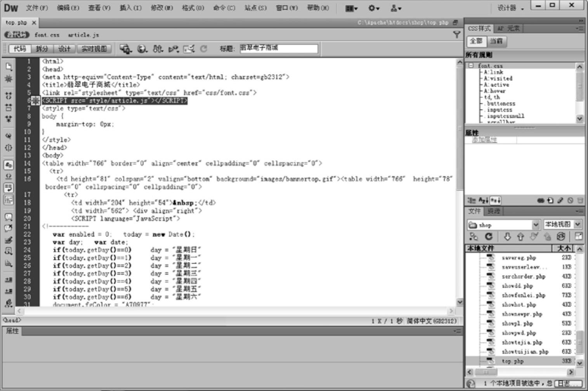Expand Files panel to show local and remote
Image resolution: width=588 pixels, height=391 pixels.
click(x=578, y=236)
